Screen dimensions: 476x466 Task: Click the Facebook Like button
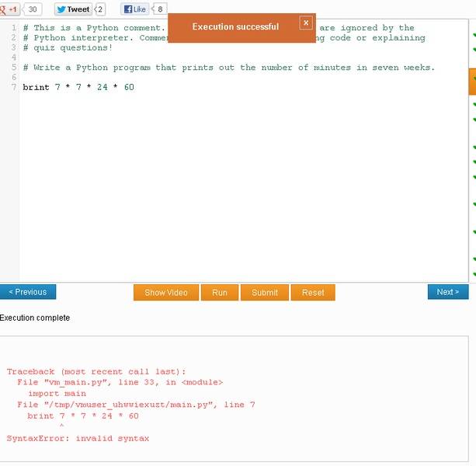point(135,9)
